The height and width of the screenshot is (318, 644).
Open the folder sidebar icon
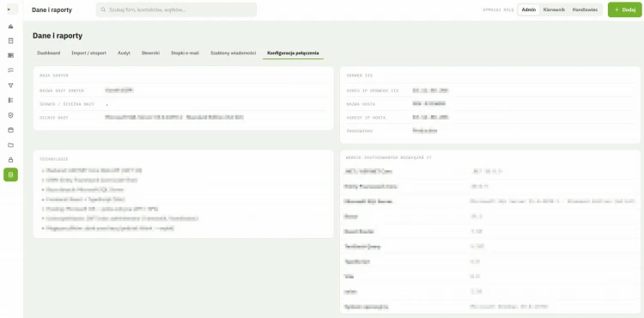point(10,145)
